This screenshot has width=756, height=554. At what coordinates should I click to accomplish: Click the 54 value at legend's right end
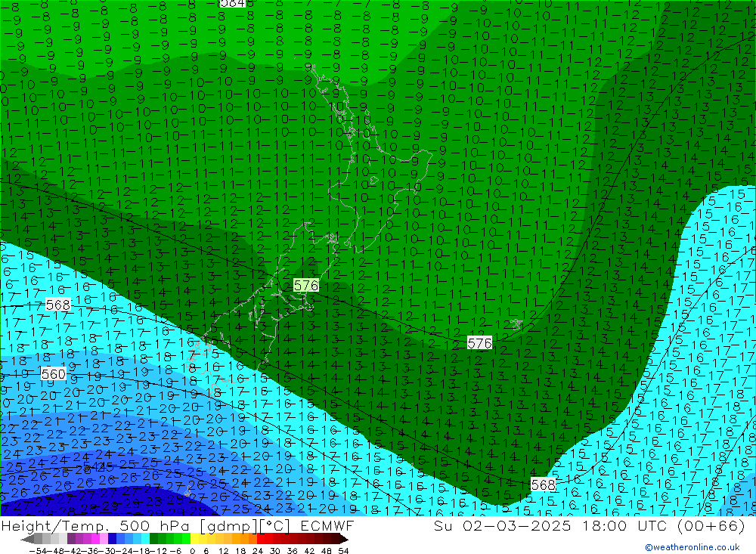[343, 551]
